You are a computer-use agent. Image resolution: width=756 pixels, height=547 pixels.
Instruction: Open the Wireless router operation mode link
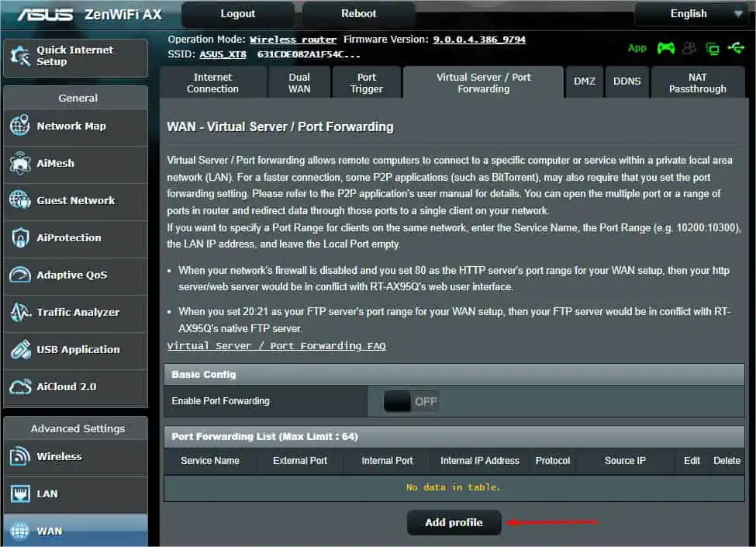pos(292,40)
